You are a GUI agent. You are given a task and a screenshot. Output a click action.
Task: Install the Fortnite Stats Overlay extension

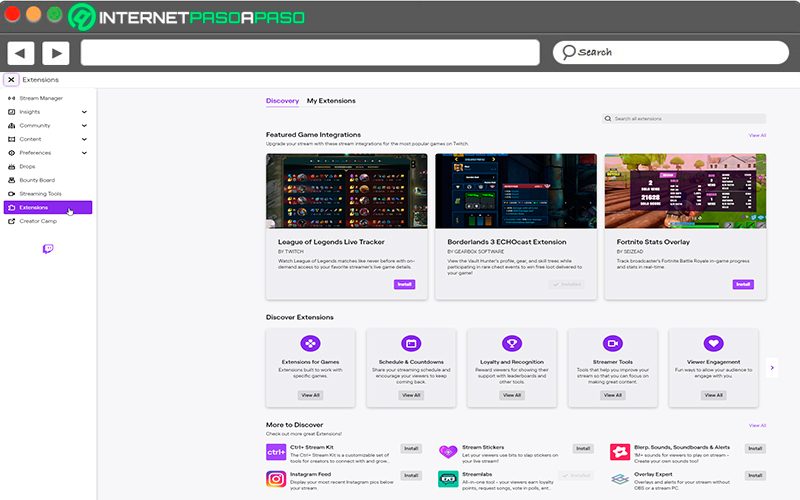[743, 284]
